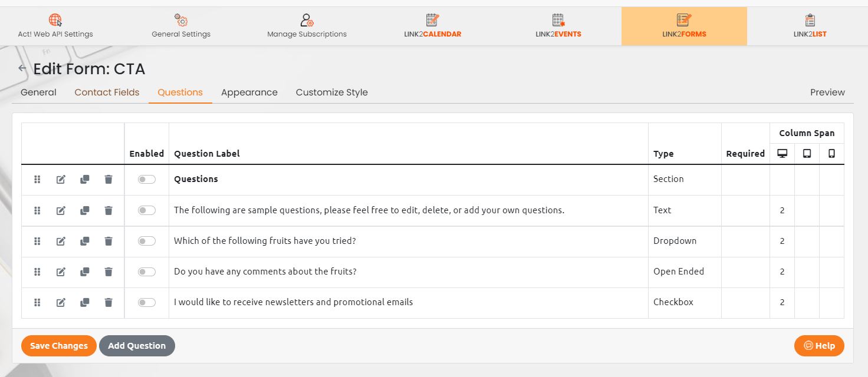This screenshot has width=868, height=377.
Task: Grab drag handle of the Open Ended question
Action: [x=37, y=272]
